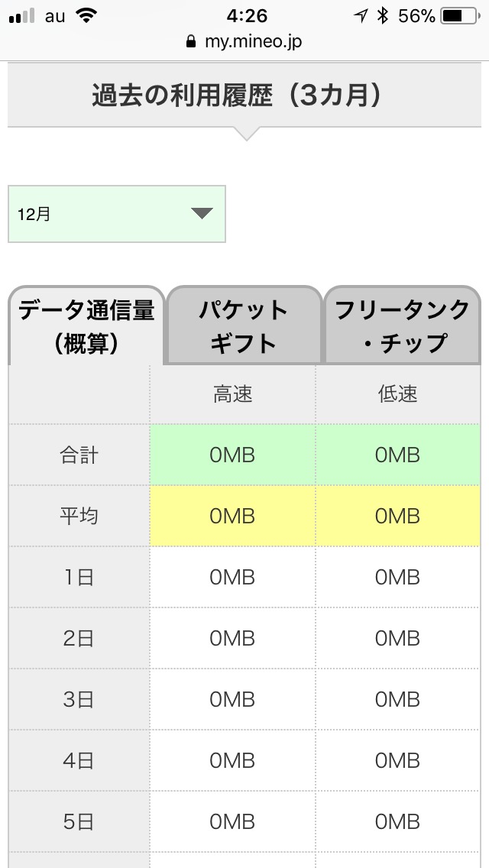Select the データ通信量（概算） tab

pyautogui.click(x=86, y=326)
